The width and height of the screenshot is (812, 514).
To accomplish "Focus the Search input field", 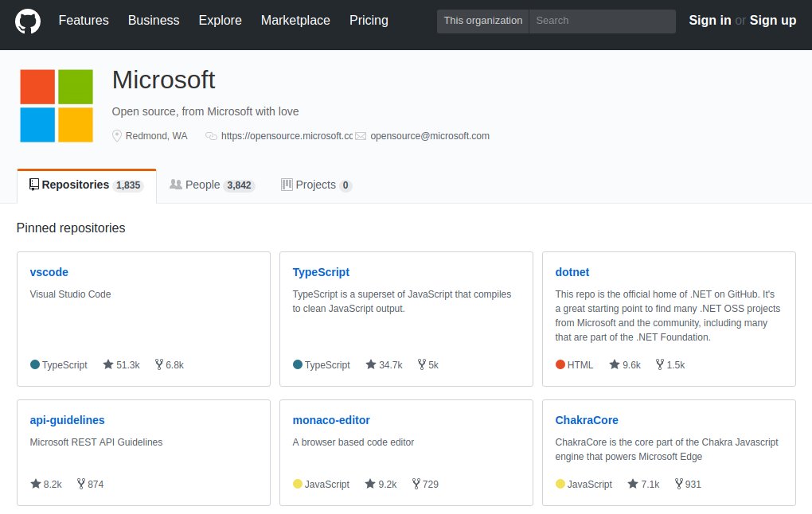I will coord(603,21).
